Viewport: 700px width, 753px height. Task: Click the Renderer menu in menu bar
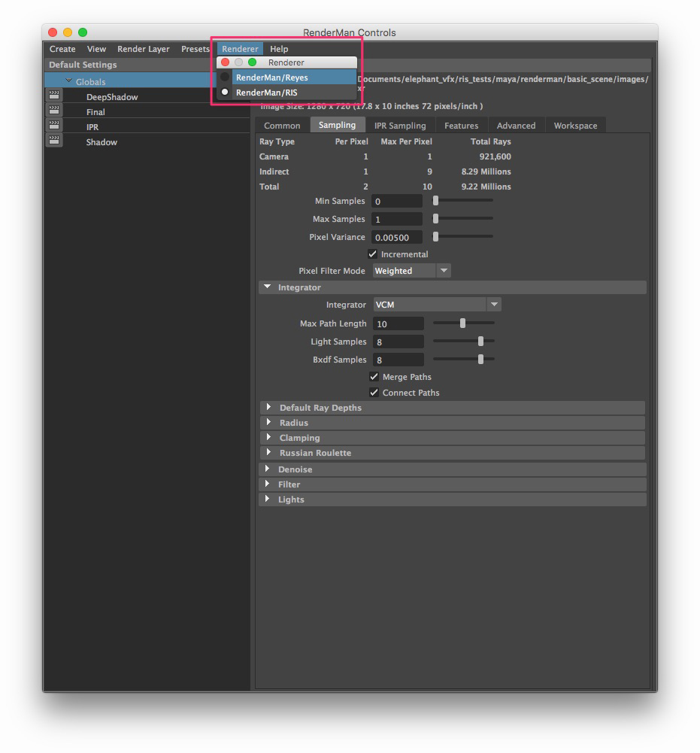tap(240, 49)
